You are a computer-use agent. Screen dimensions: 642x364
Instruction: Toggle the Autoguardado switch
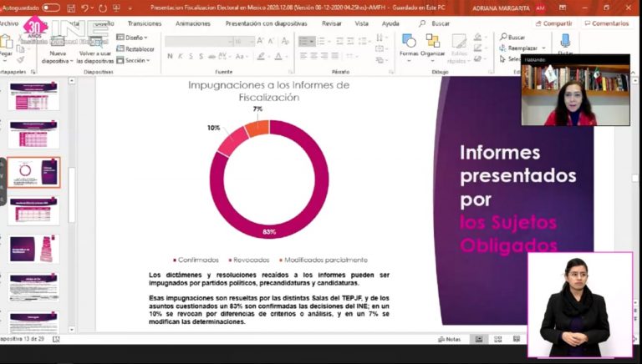tap(51, 8)
